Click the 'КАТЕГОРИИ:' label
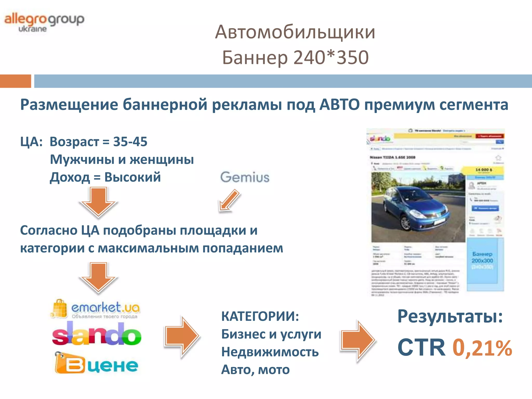 [x=260, y=316]
